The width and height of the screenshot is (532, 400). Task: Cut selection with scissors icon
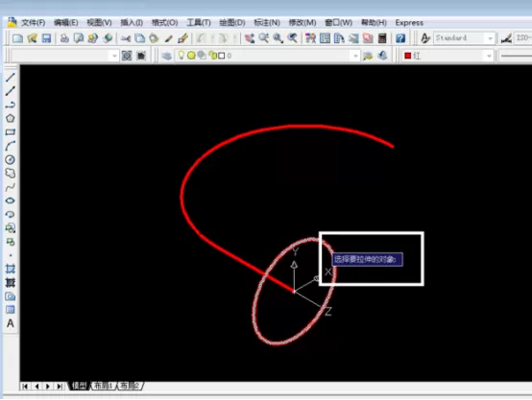pyautogui.click(x=126, y=38)
